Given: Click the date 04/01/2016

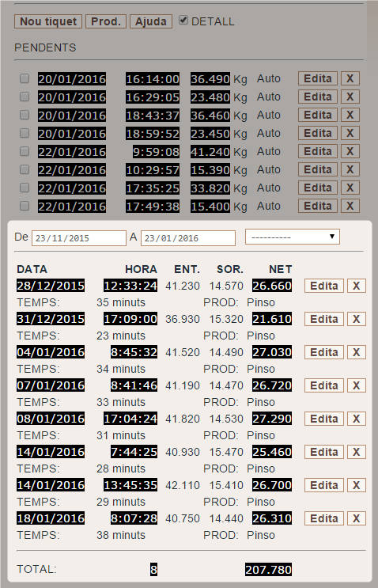Looking at the screenshot, I should [51, 352].
